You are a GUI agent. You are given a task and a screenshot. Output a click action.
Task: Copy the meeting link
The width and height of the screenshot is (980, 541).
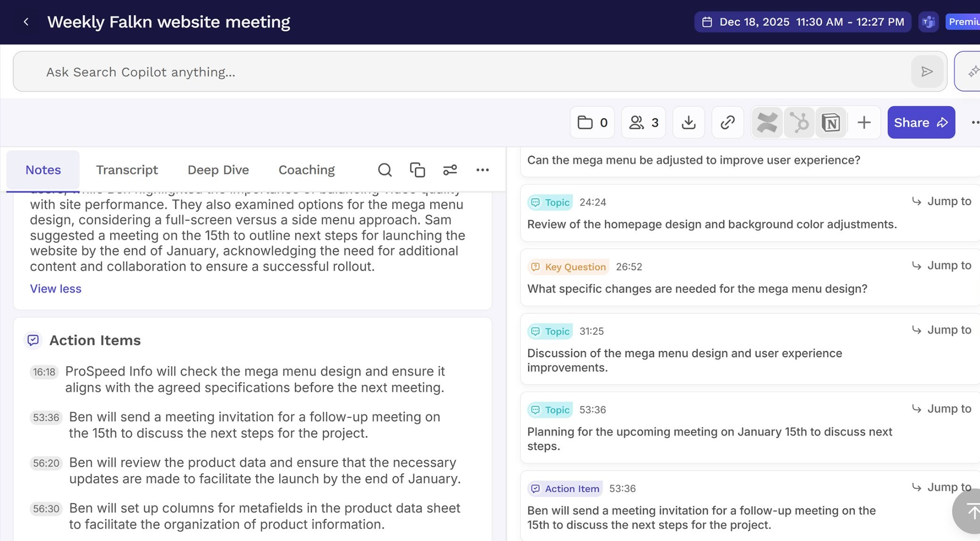pos(728,123)
